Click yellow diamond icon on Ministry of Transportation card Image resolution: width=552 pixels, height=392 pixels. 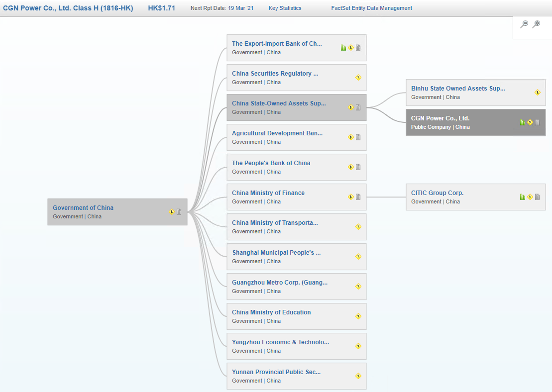point(358,227)
